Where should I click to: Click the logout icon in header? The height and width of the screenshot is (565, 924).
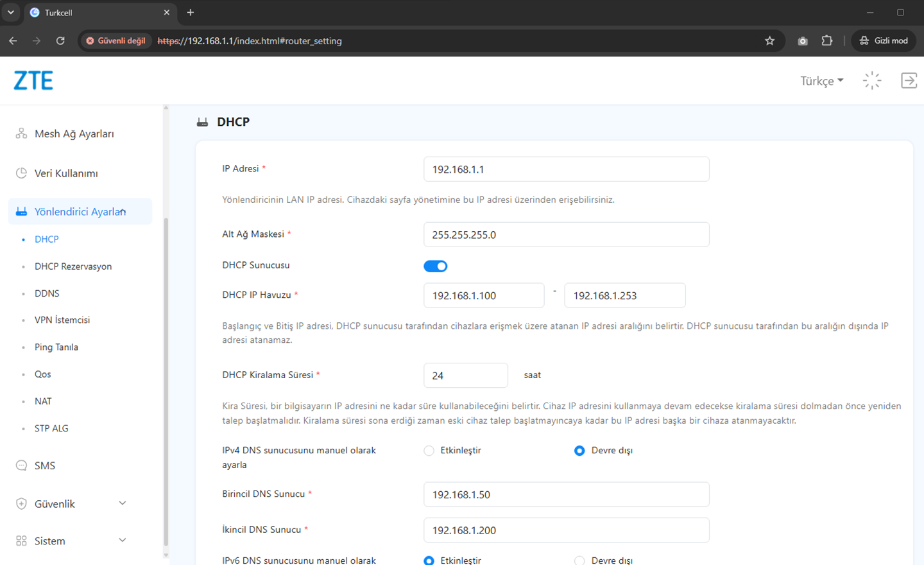tap(909, 80)
